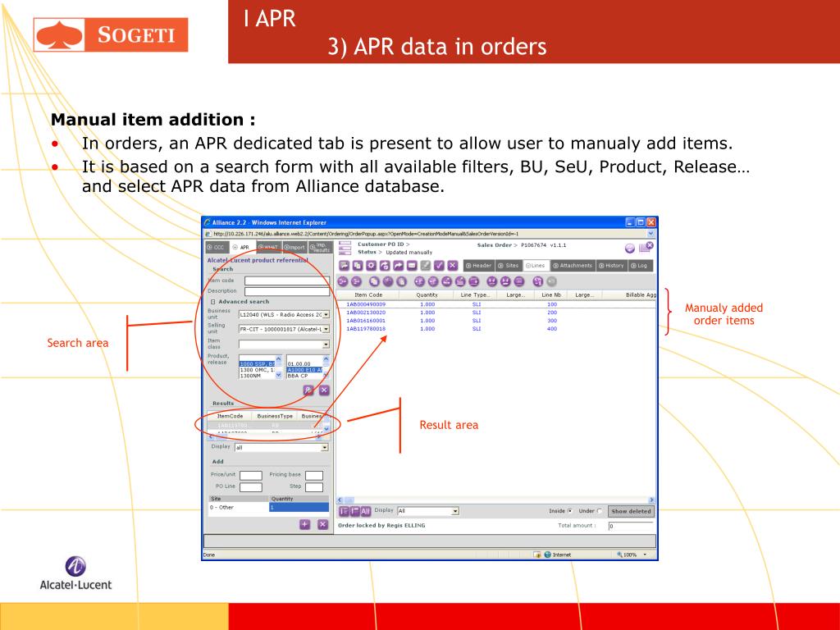This screenshot has height=630, width=840.
Task: Click into the 'Pricing base' field
Action: click(314, 475)
